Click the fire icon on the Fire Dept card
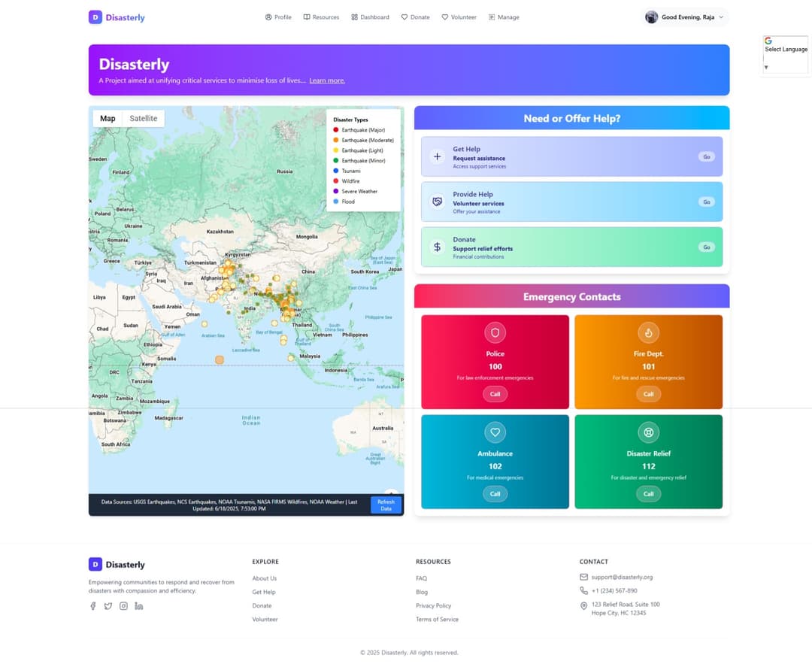This screenshot has width=812, height=670. [648, 332]
